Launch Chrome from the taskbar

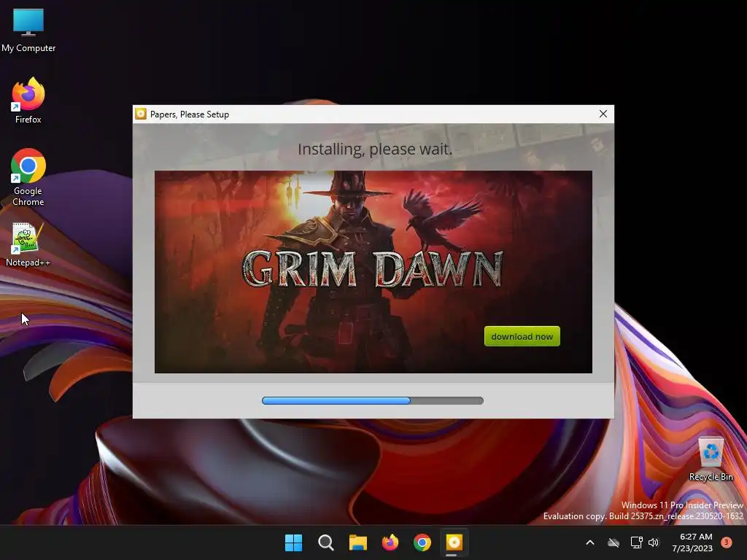[422, 542]
